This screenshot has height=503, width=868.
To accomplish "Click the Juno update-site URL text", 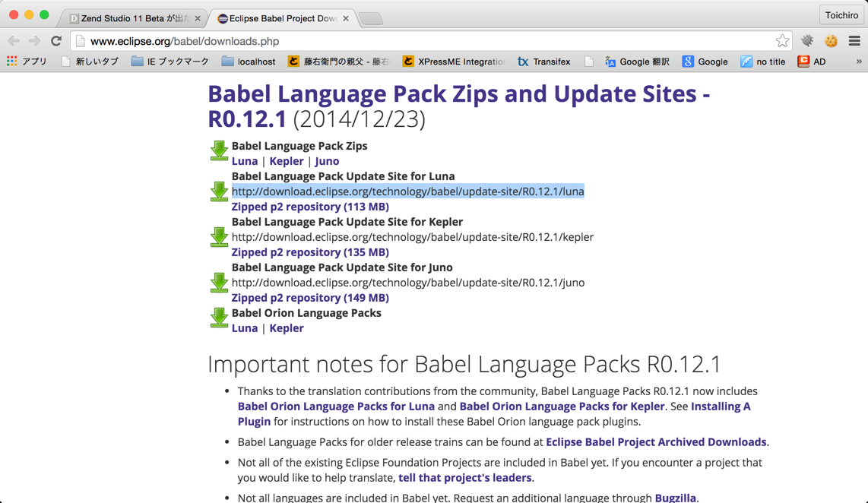I will pyautogui.click(x=408, y=282).
